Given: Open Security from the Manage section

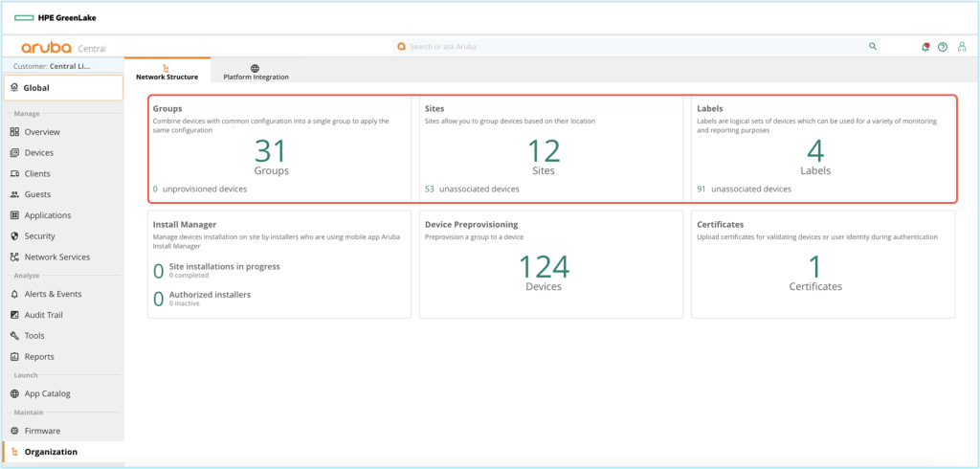Looking at the screenshot, I should click(39, 236).
